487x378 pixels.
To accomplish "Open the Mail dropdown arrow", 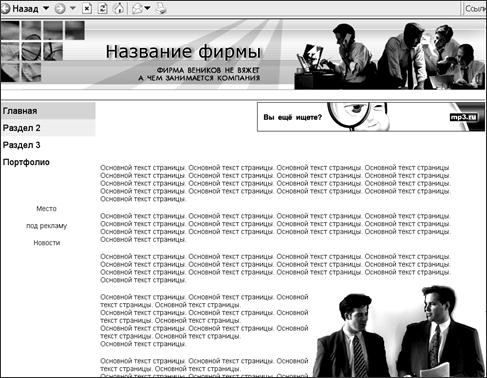I will 147,8.
